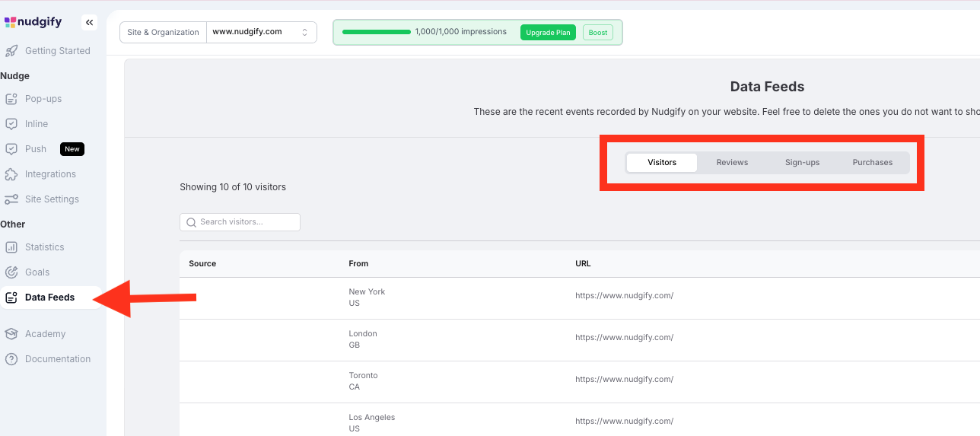980x436 pixels.
Task: Open the Documentation link
Action: click(x=58, y=359)
